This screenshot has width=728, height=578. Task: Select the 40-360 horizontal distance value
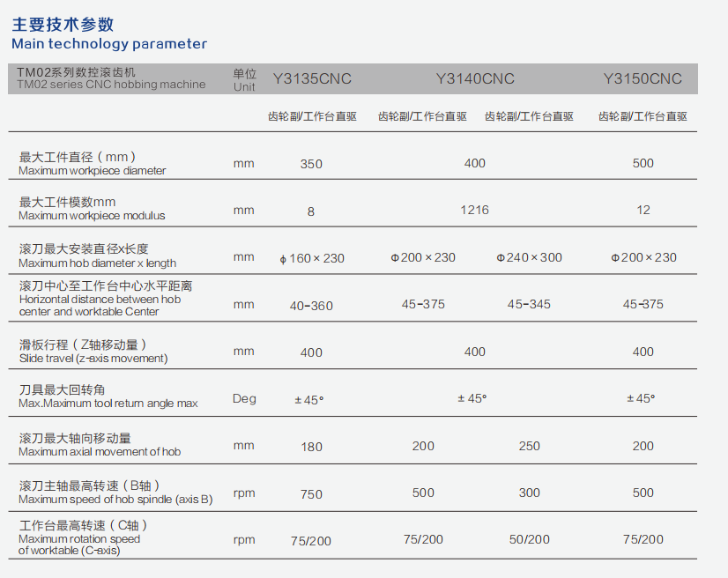tap(311, 304)
